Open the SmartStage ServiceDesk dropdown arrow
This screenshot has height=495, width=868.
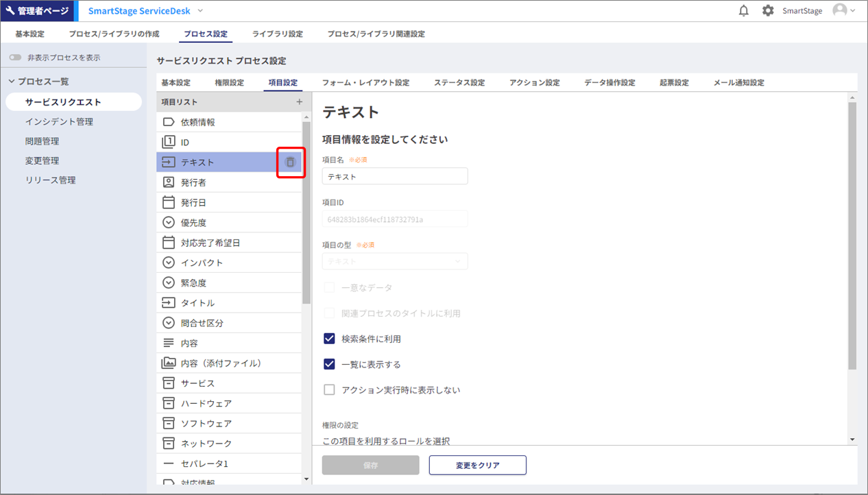[x=200, y=11]
